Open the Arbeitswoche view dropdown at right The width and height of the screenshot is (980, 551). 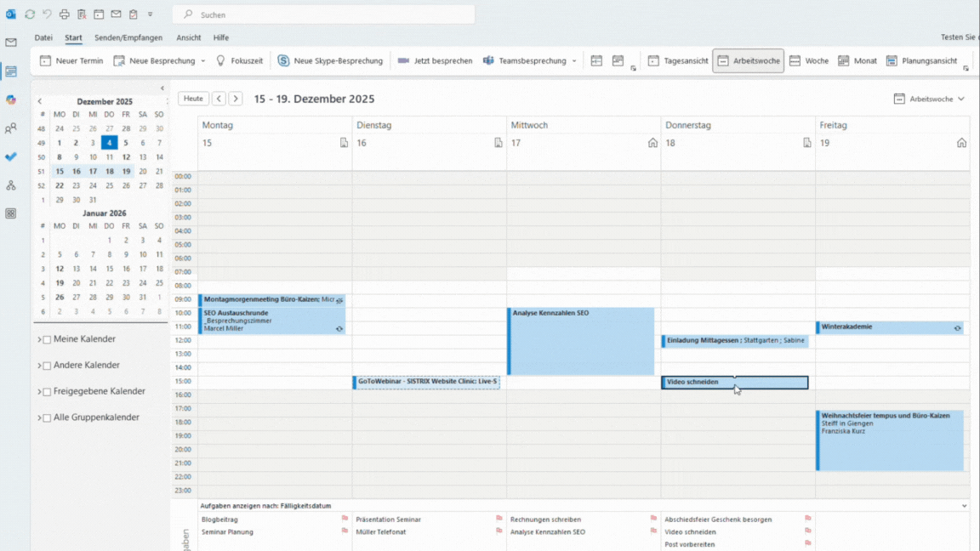(930, 99)
